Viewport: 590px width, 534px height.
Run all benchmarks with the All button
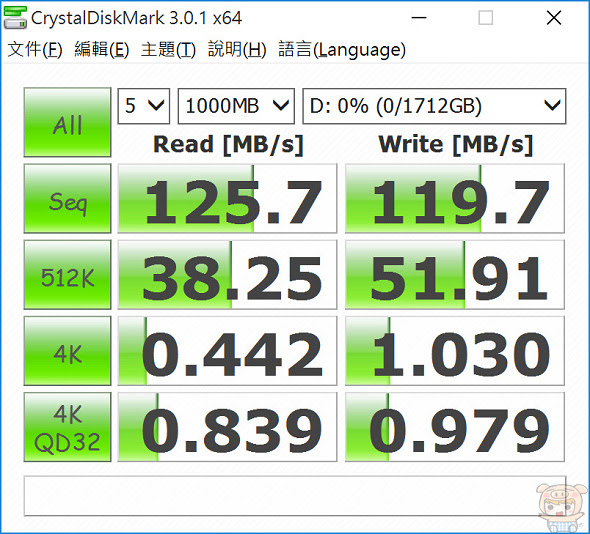pyautogui.click(x=67, y=122)
